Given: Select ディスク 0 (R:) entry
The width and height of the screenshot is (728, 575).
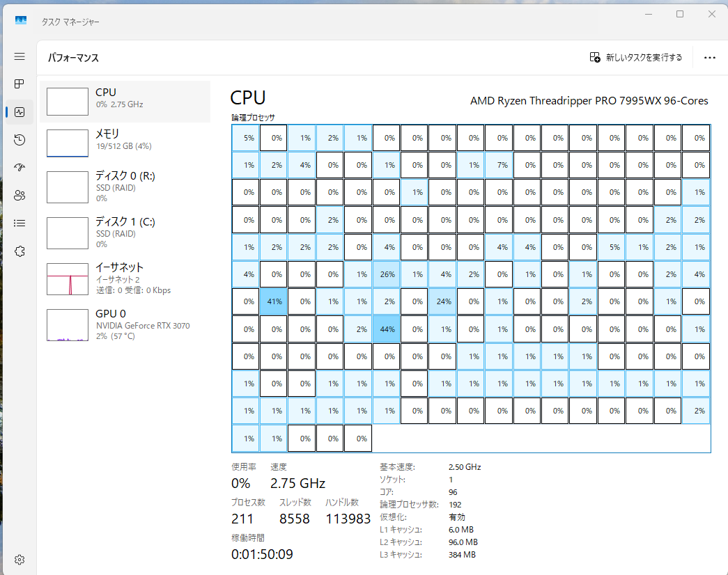Looking at the screenshot, I should [125, 187].
